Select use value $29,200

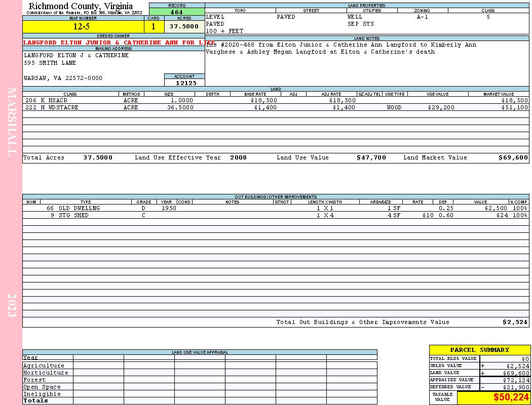441,107
